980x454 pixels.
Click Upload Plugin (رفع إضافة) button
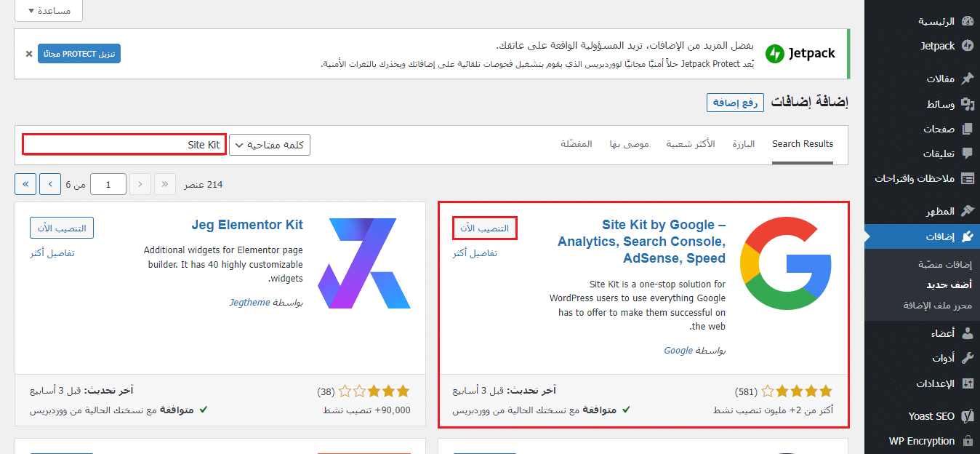(735, 103)
